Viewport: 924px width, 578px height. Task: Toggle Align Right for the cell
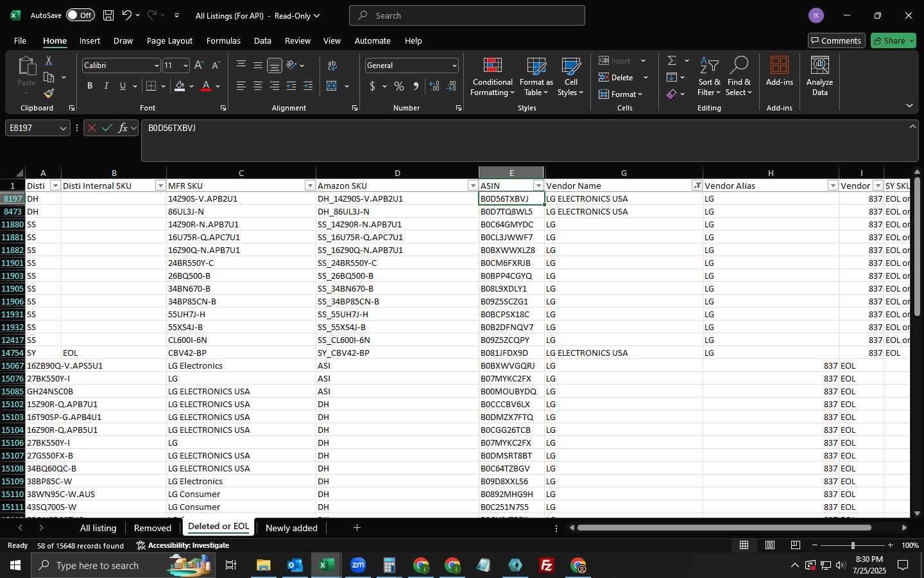coord(275,86)
